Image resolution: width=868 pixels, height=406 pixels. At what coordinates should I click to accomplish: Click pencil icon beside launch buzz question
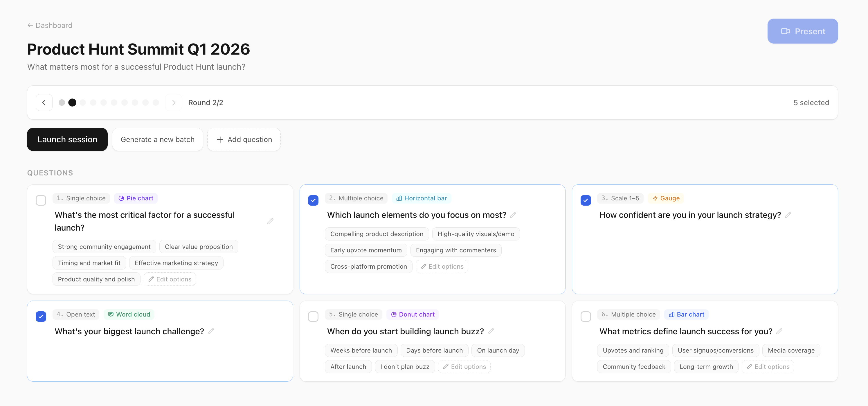(491, 331)
